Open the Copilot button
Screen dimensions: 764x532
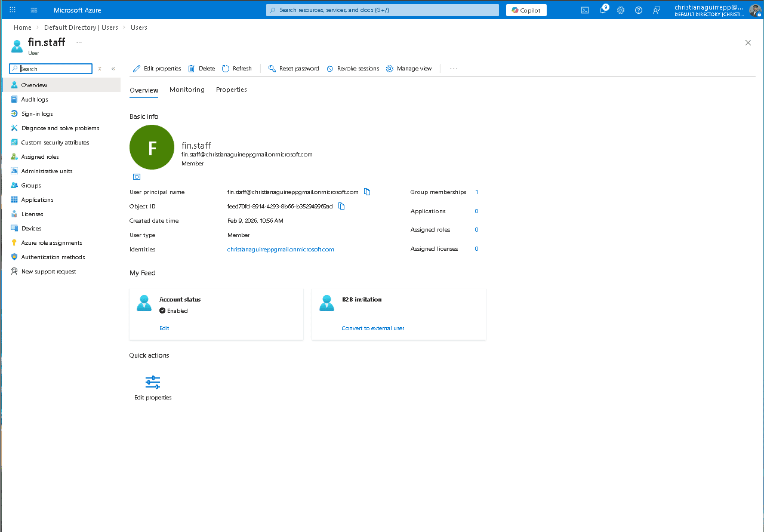click(x=526, y=10)
